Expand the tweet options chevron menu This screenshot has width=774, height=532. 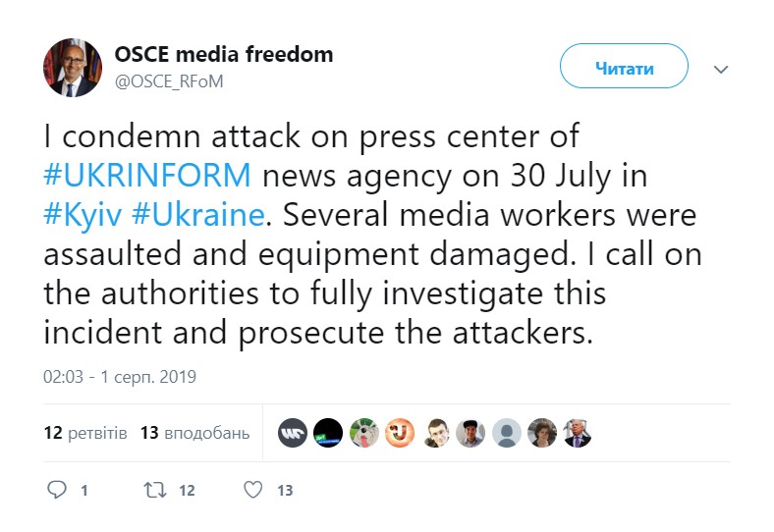coord(720,70)
